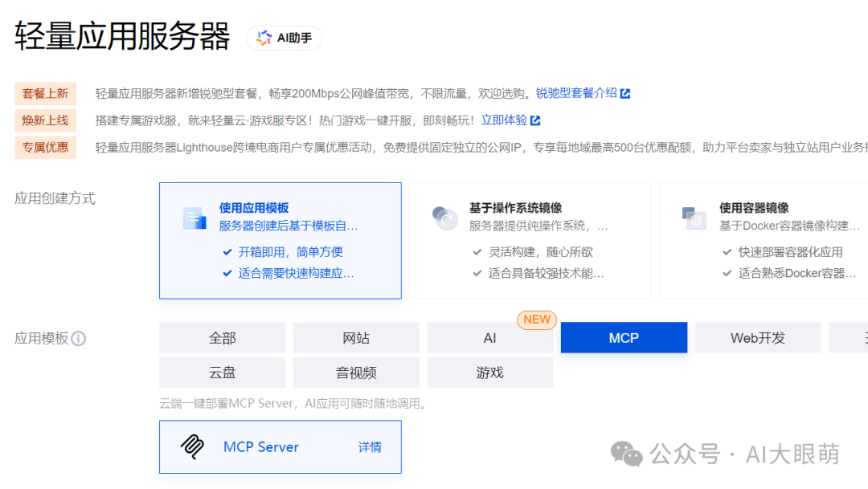This screenshot has height=489, width=868.
Task: Click the MCP Server paperclip logo icon
Action: click(192, 447)
